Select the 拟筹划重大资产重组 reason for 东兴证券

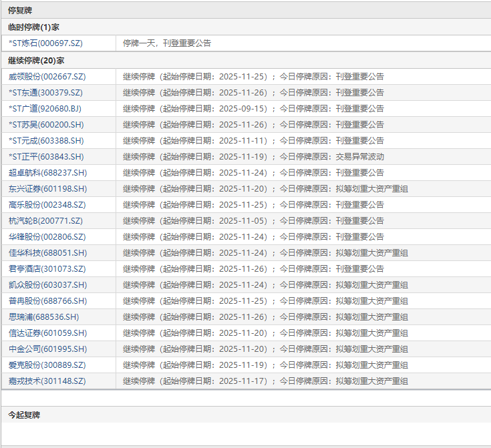371,189
